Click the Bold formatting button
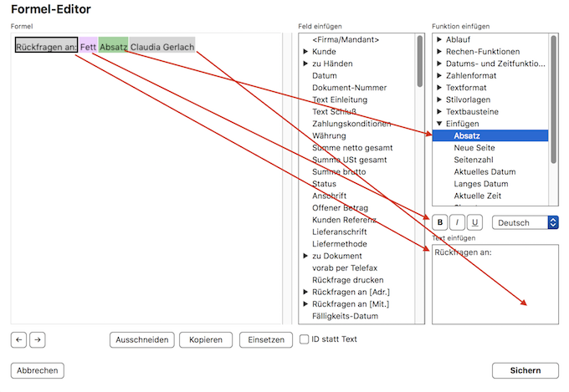The height and width of the screenshot is (392, 569). tap(440, 222)
